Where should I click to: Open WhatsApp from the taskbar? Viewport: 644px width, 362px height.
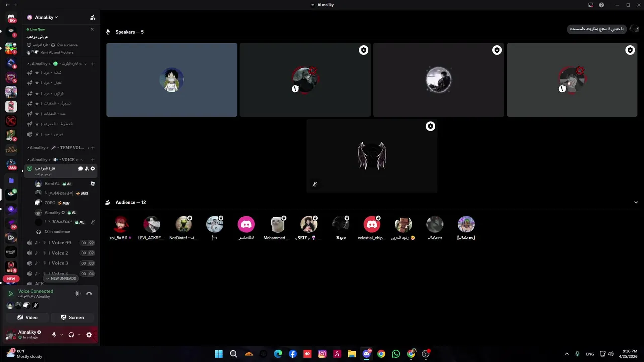(396, 354)
